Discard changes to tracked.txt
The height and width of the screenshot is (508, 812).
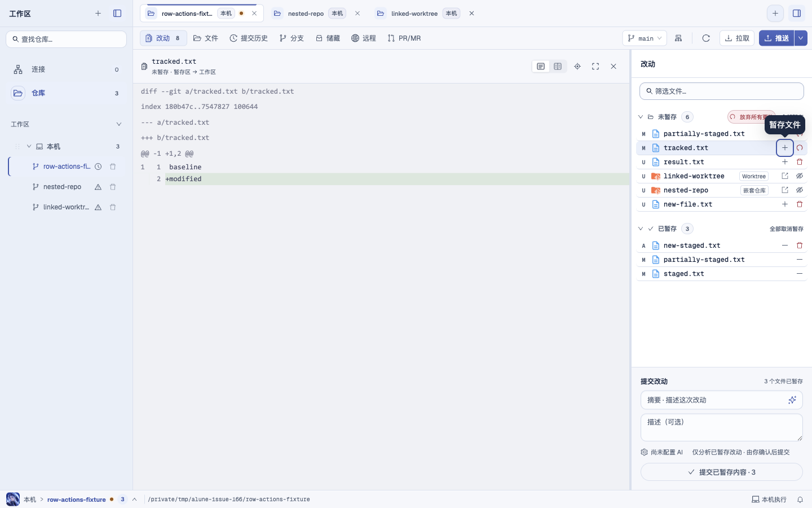click(800, 148)
